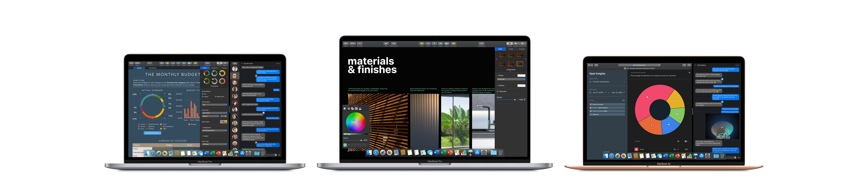Click the Safari share icon beside workwithopal.com
This screenshot has height=191, width=868.
click(684, 65)
